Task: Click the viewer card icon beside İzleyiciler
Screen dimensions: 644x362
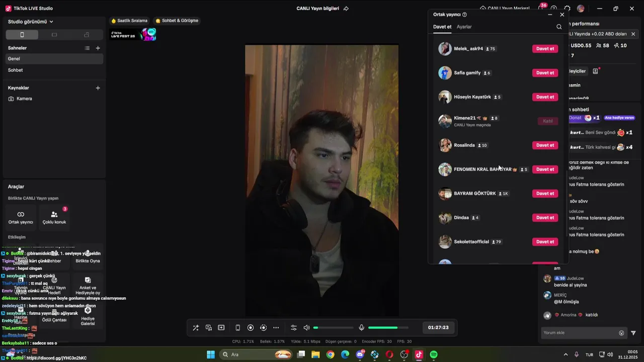Action: click(x=595, y=71)
